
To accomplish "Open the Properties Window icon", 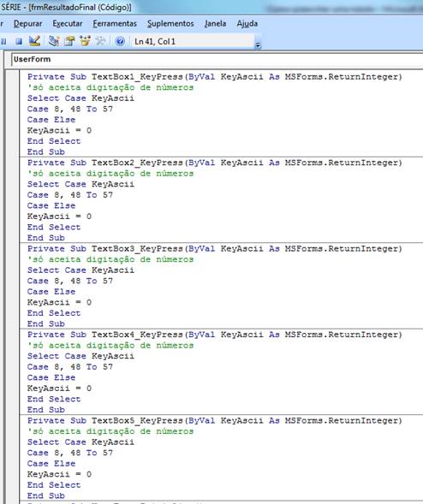I will [x=69, y=41].
